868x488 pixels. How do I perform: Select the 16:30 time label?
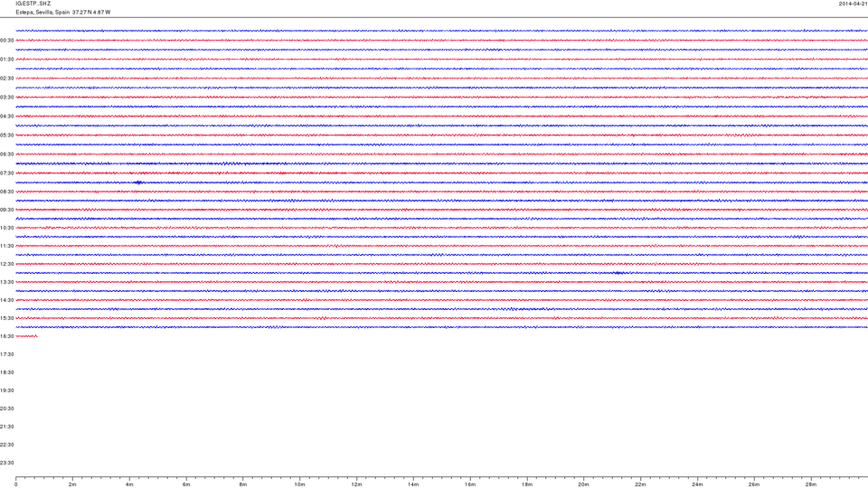6,336
